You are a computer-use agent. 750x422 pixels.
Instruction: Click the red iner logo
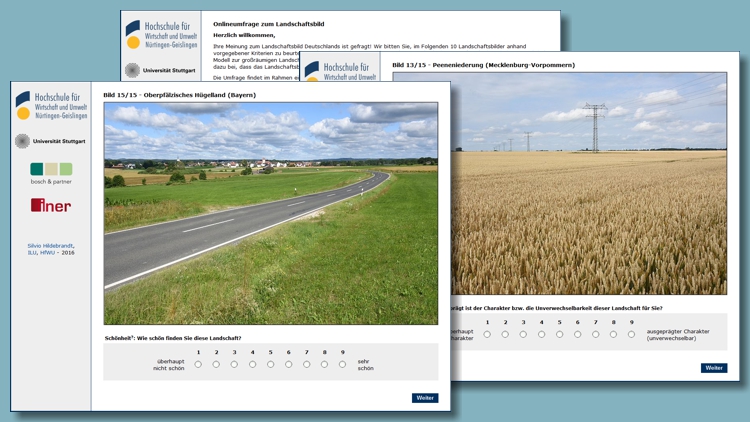coord(51,205)
